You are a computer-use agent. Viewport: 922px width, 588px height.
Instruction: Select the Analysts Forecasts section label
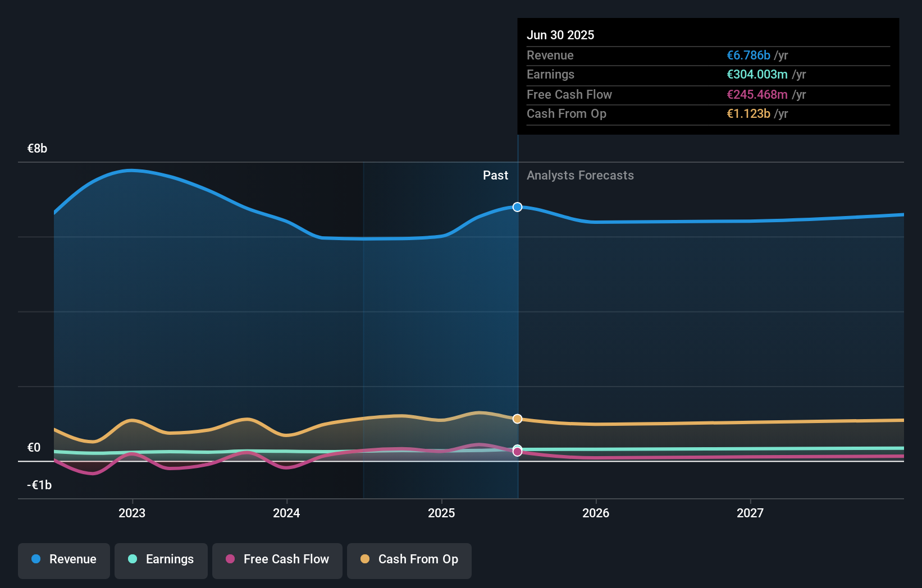coord(580,175)
